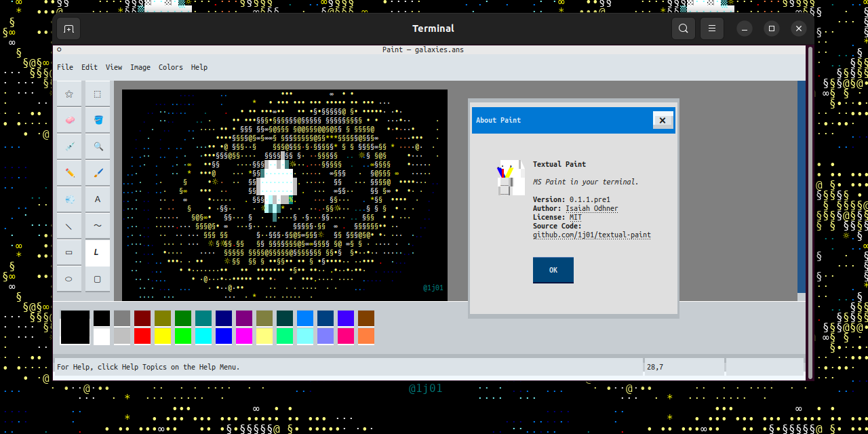Switch to the Airbrush tool

[69, 199]
